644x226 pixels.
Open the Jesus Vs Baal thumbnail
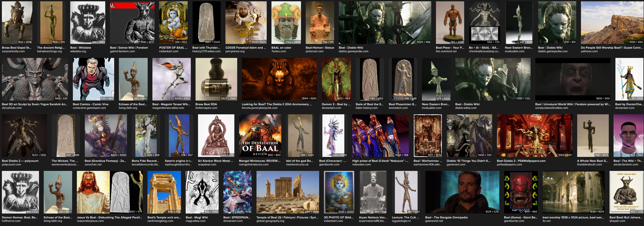[x=110, y=192]
